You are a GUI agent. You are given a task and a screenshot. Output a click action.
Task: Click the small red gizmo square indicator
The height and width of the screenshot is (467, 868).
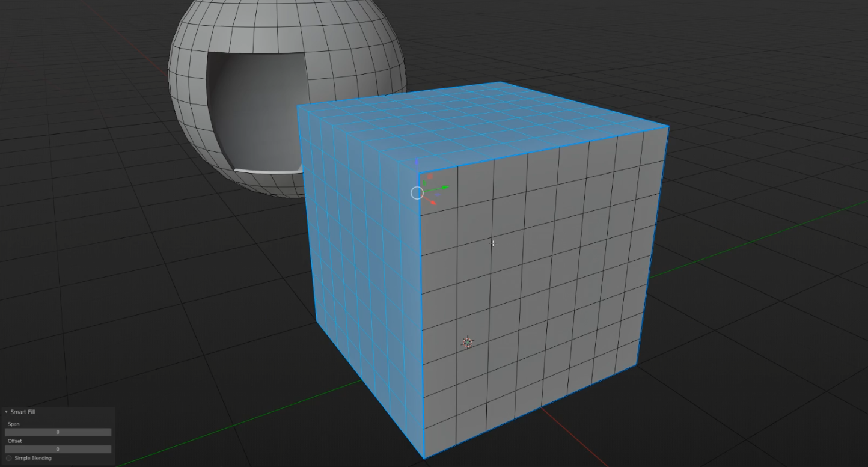tap(430, 176)
